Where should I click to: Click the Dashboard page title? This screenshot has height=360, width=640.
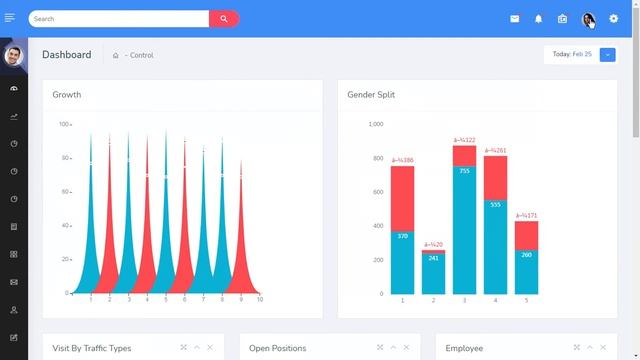(x=67, y=55)
